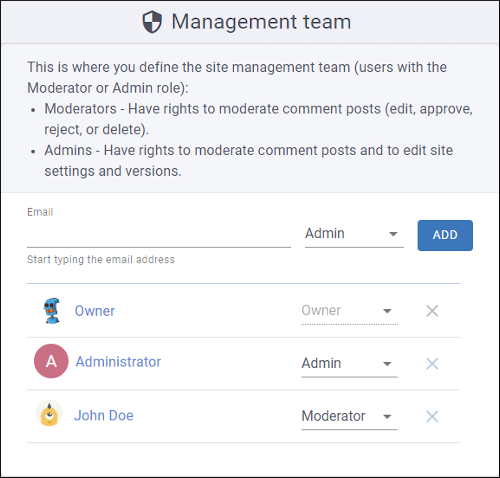Open John Doe's Moderator role dropdown

(x=349, y=416)
